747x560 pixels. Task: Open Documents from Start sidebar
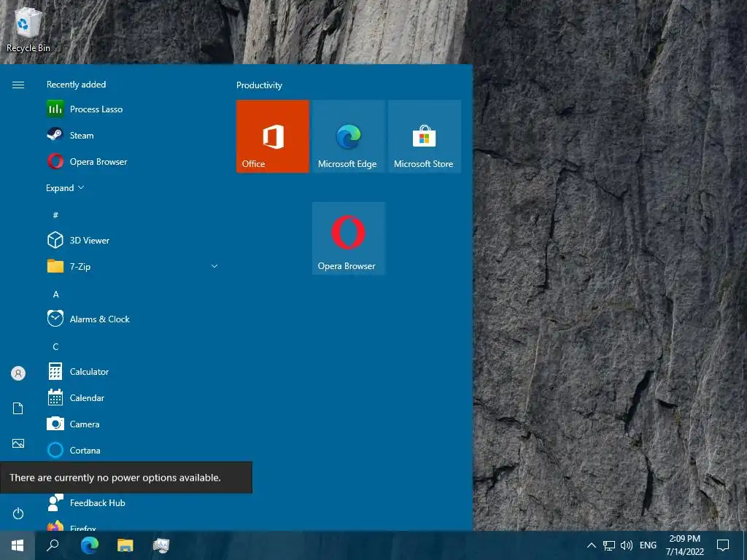18,408
